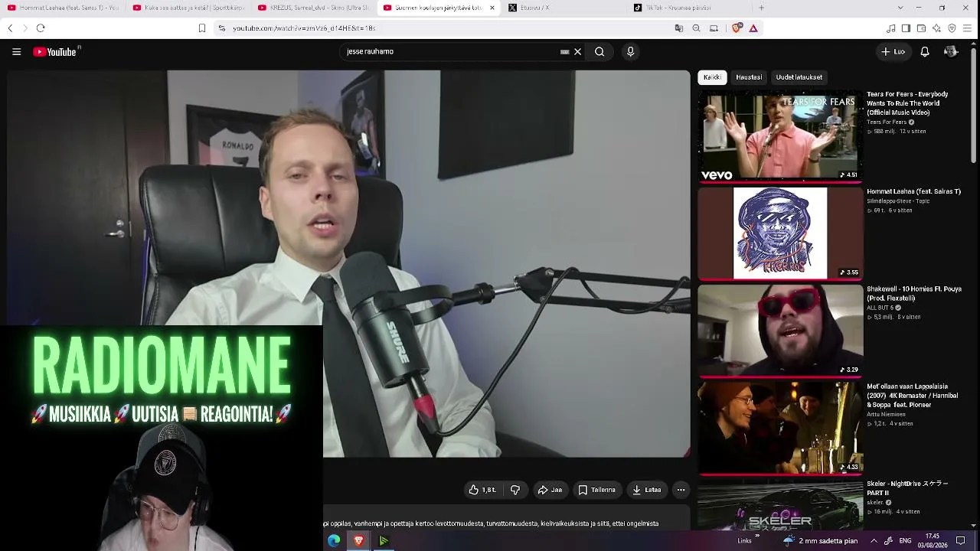Open the media playlist music note icon

(x=891, y=28)
